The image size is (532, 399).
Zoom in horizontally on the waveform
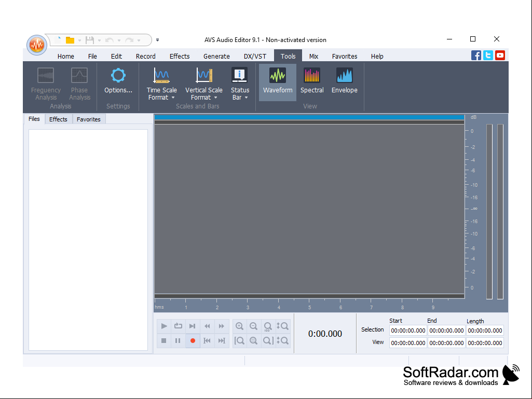tap(239, 326)
